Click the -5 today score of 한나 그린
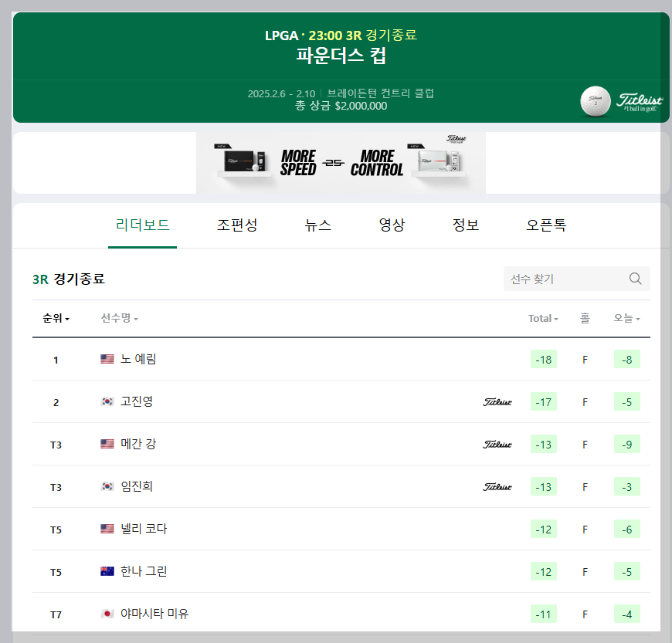 coord(627,571)
